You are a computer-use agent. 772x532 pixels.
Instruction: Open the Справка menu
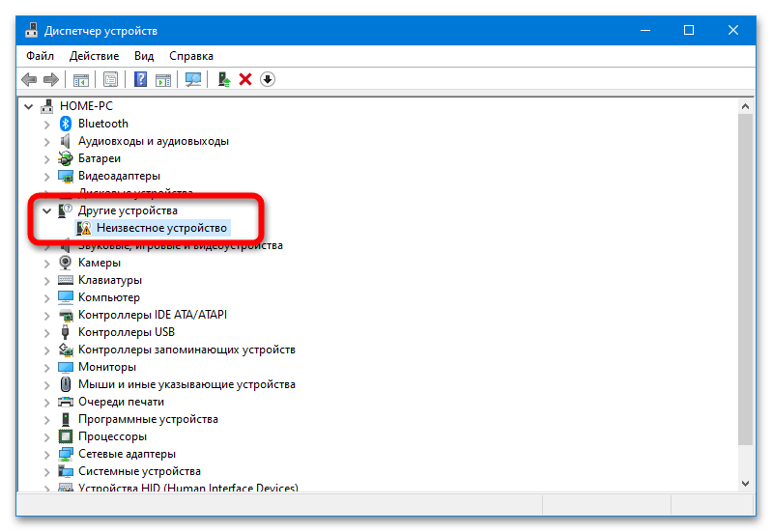coord(191,56)
